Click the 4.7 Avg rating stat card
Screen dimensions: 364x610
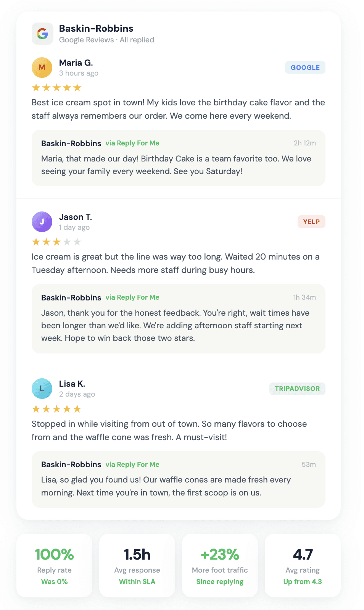(x=302, y=566)
